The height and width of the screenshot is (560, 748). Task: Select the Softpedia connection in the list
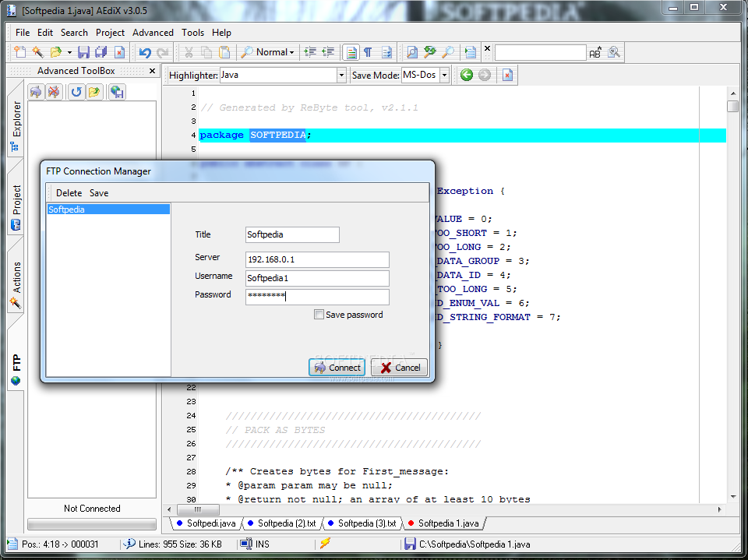click(108, 210)
